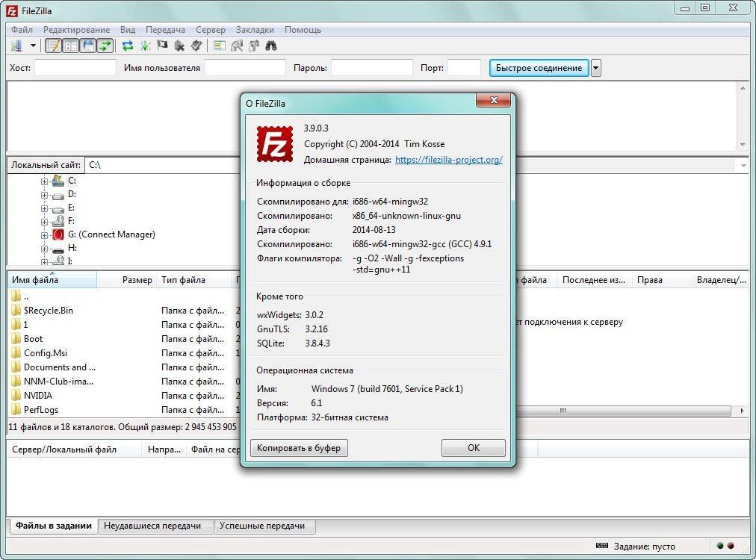The height and width of the screenshot is (560, 756).
Task: Click the process queue toolbar icon
Action: tap(145, 46)
